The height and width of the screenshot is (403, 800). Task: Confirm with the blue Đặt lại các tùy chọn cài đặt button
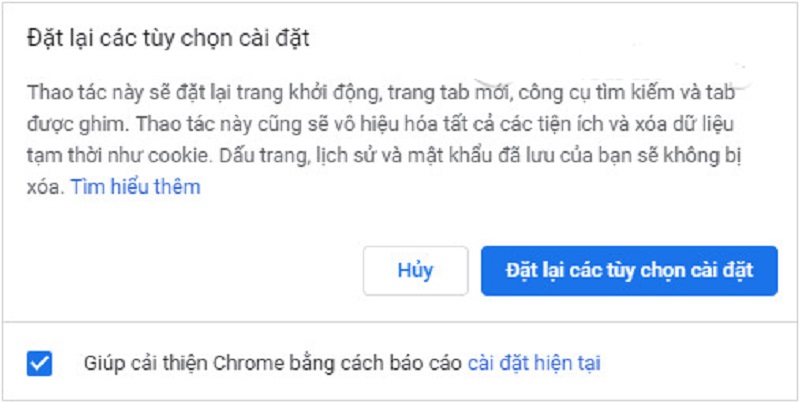pos(629,270)
